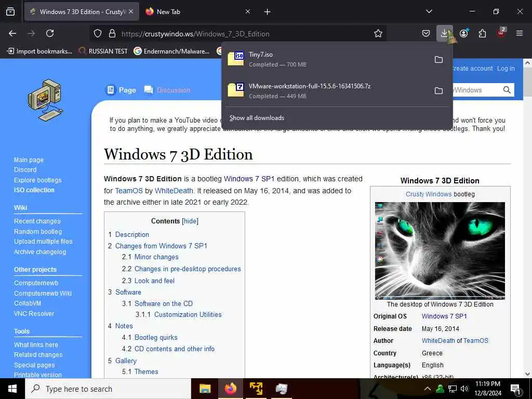The width and height of the screenshot is (532, 399).
Task: Open the CollabVM link
Action: (x=28, y=303)
